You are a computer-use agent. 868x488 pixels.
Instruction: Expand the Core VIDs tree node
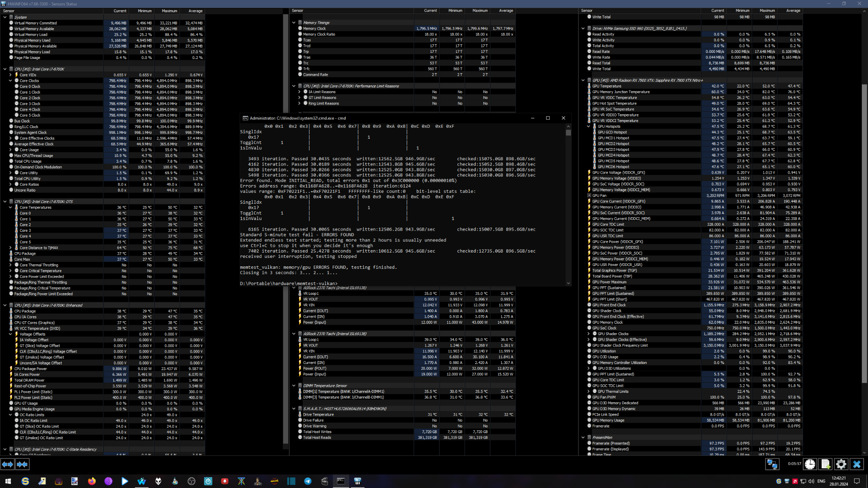click(11, 75)
